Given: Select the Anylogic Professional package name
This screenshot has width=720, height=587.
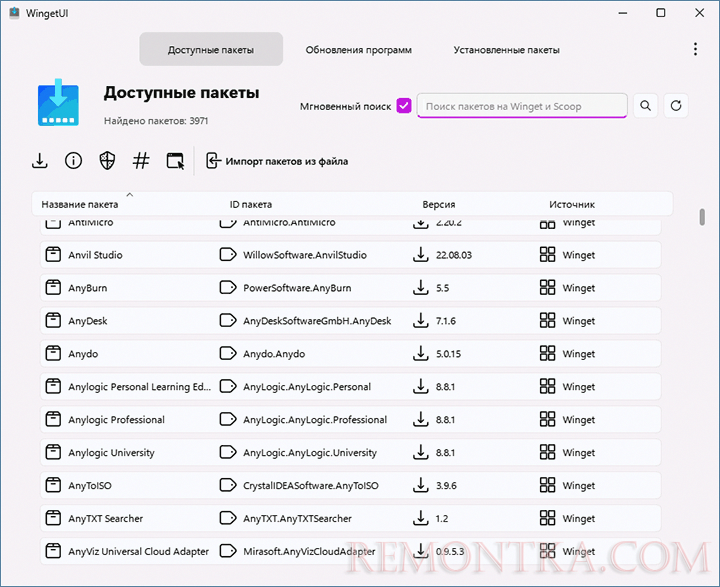Looking at the screenshot, I should tap(117, 420).
